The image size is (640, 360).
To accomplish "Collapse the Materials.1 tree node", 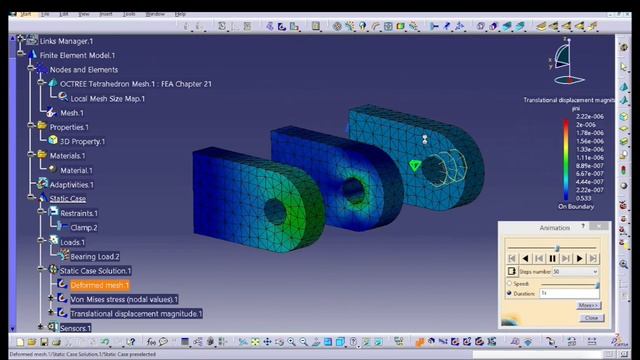I will tap(31, 154).
